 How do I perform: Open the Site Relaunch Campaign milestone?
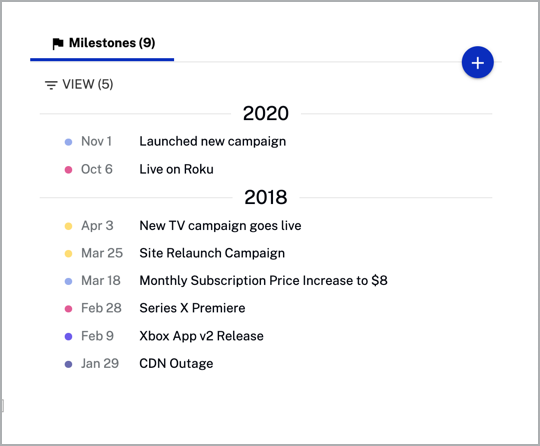pos(212,253)
